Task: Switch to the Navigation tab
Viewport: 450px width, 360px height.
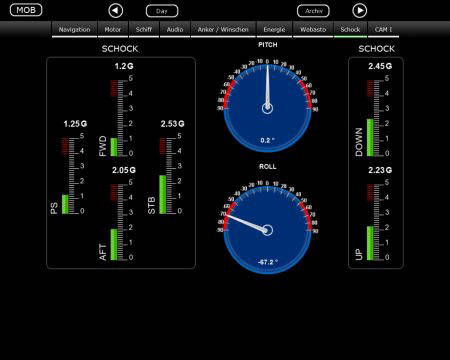Action: 74,29
